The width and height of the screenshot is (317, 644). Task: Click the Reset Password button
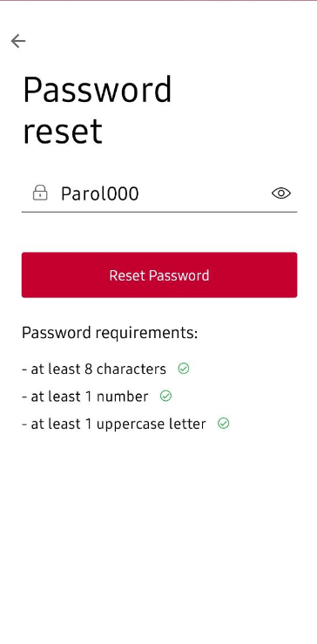click(159, 275)
